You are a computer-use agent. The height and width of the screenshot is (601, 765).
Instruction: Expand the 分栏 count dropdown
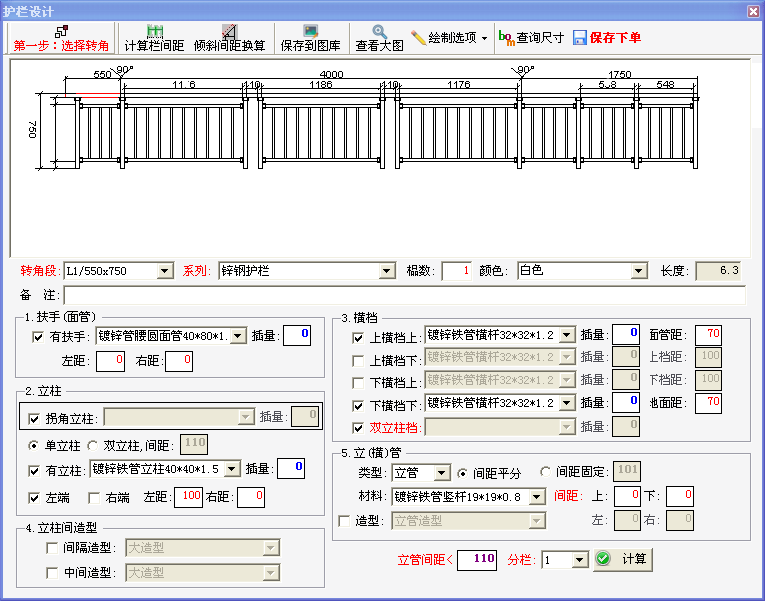[579, 560]
